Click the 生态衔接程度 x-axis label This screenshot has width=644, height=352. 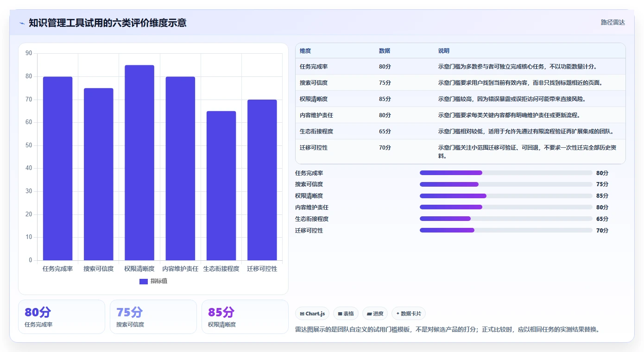pyautogui.click(x=221, y=269)
